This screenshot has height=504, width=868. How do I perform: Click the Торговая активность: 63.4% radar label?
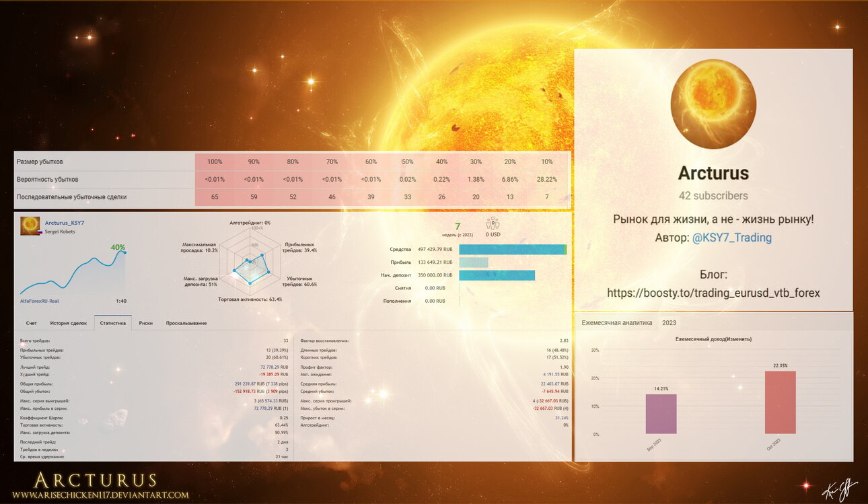click(x=250, y=299)
